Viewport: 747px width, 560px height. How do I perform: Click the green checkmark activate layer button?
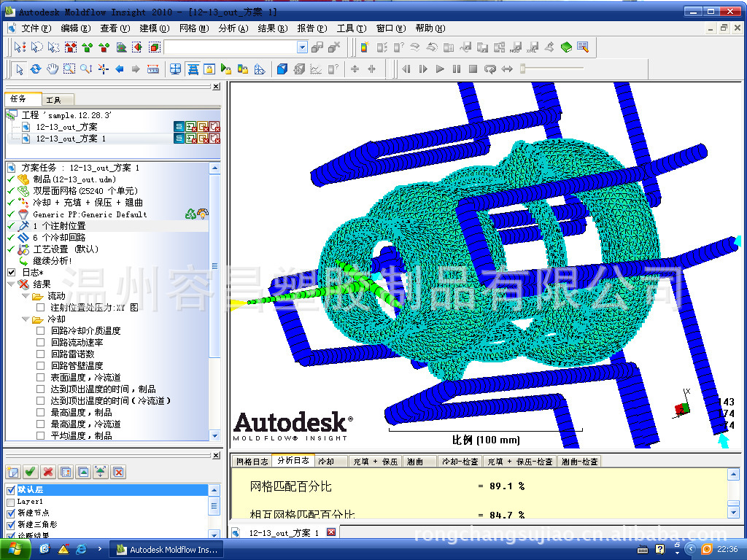pyautogui.click(x=30, y=472)
